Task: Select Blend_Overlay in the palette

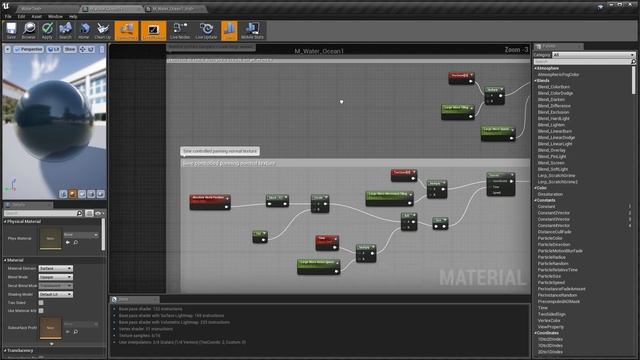Action: (551, 150)
